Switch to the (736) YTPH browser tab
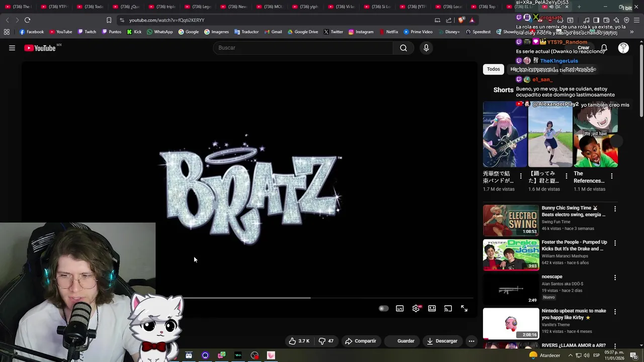 click(54, 7)
